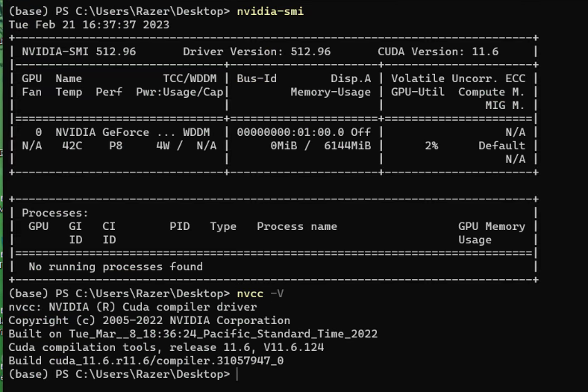Click the CUDA Version: 11.6 text
The width and height of the screenshot is (588, 392).
437,52
